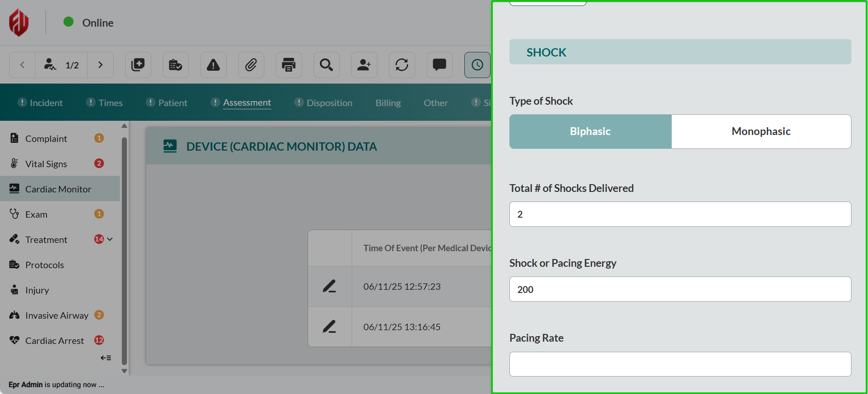The width and height of the screenshot is (868, 394).
Task: Click the magnifying glass search icon
Action: (326, 65)
